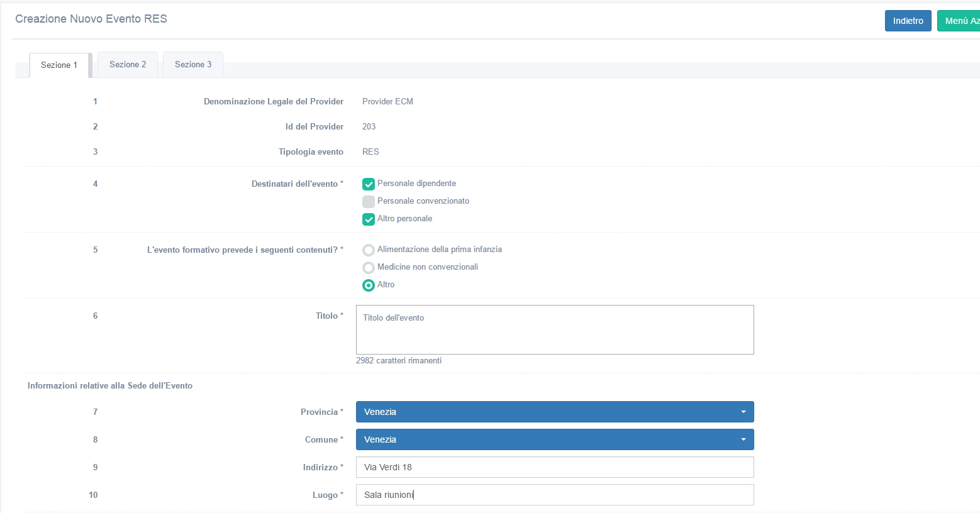This screenshot has height=513, width=980.
Task: Click the Creazione Nuovo Evento RES heading
Action: click(x=91, y=19)
